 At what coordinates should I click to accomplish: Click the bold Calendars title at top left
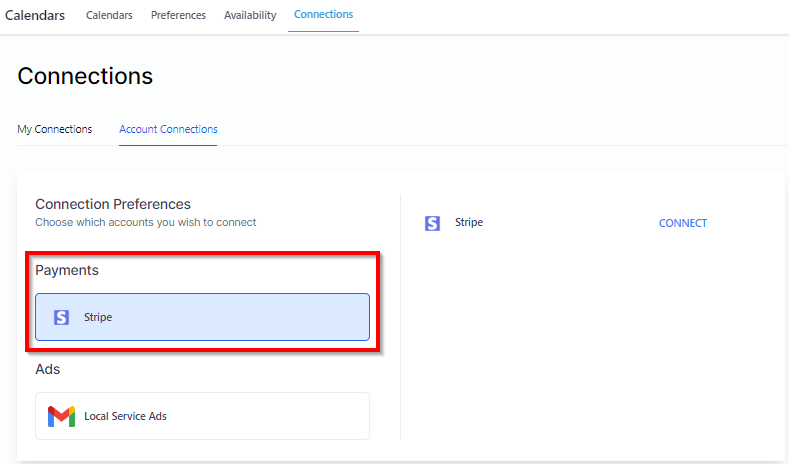35,15
